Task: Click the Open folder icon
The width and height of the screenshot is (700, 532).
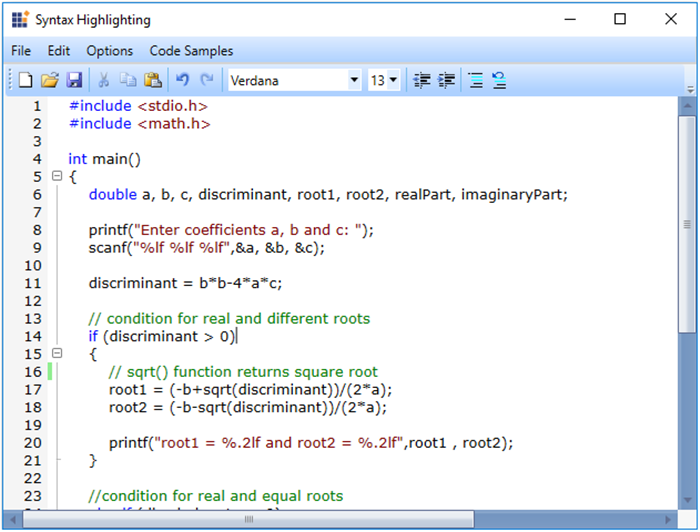Action: (50, 80)
